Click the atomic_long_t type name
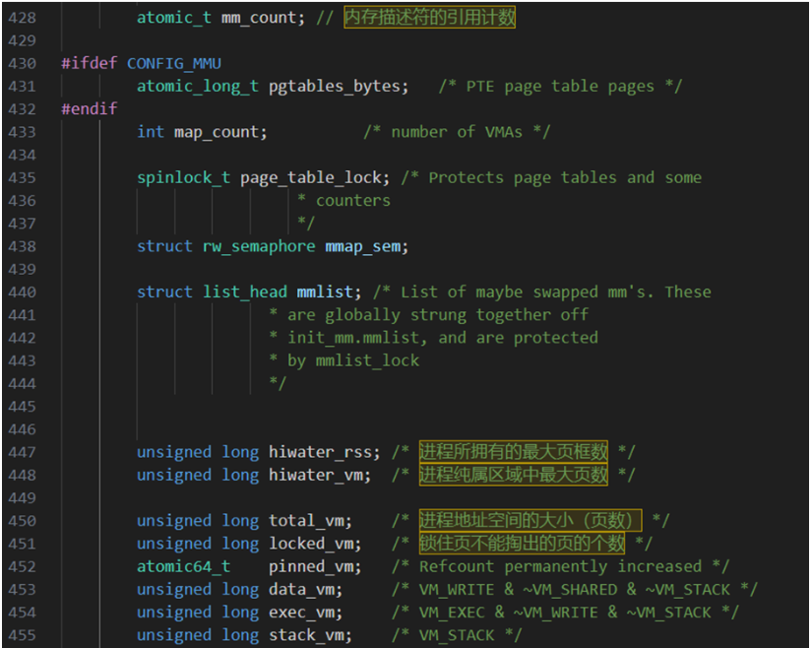The height and width of the screenshot is (648, 812). [x=197, y=87]
